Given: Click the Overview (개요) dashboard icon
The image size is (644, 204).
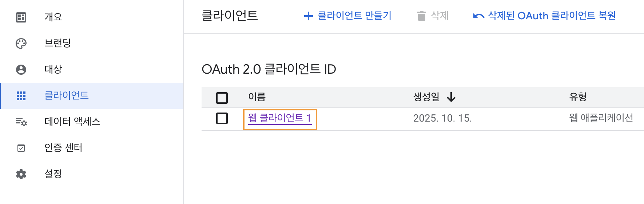Looking at the screenshot, I should pos(21,17).
